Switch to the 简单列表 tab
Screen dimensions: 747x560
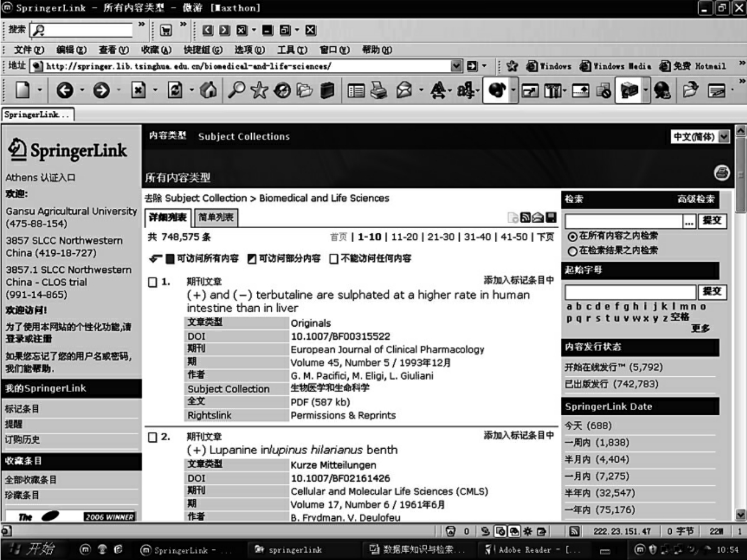(216, 218)
